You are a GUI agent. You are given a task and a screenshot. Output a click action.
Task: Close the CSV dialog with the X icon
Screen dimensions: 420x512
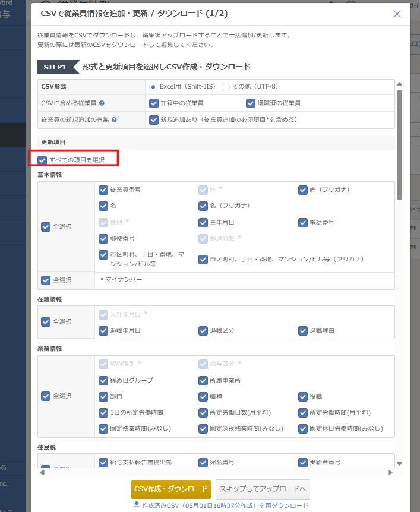(x=397, y=14)
